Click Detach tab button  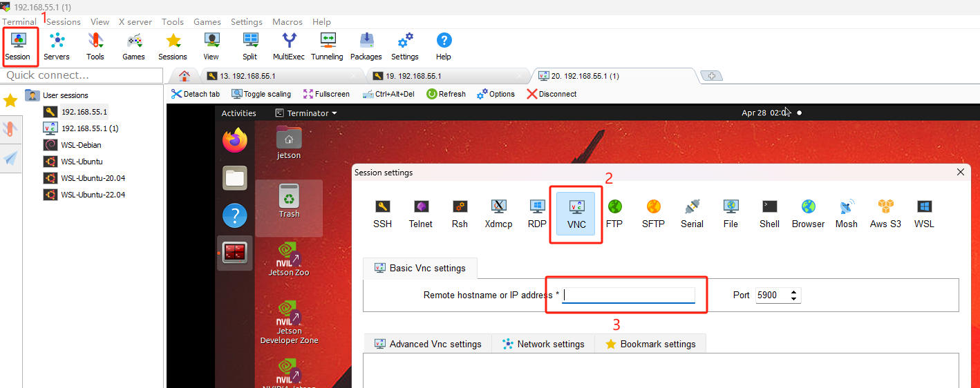pyautogui.click(x=196, y=94)
